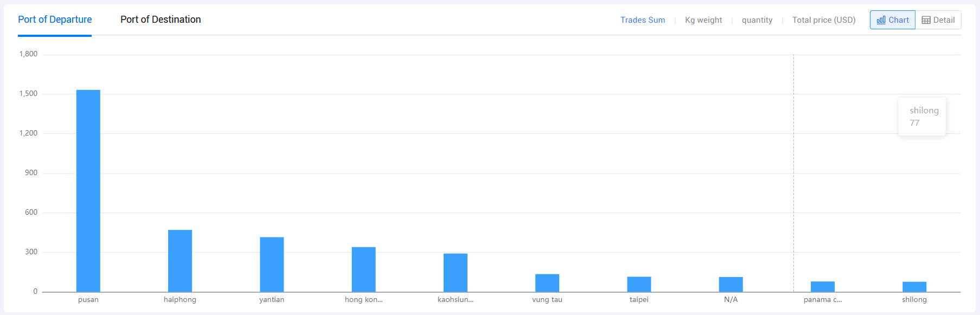Click the shilong bar
The width and height of the screenshot is (980, 315).
point(914,287)
